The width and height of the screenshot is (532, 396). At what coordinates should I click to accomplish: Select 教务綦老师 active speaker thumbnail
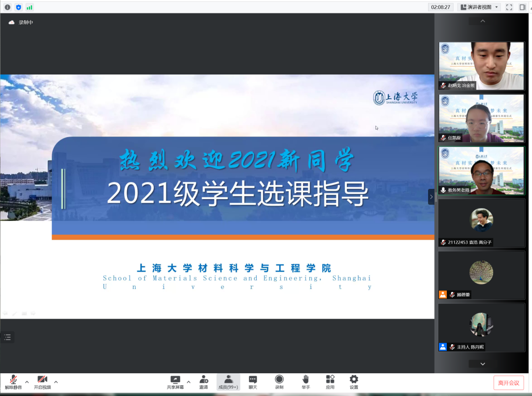click(481, 171)
